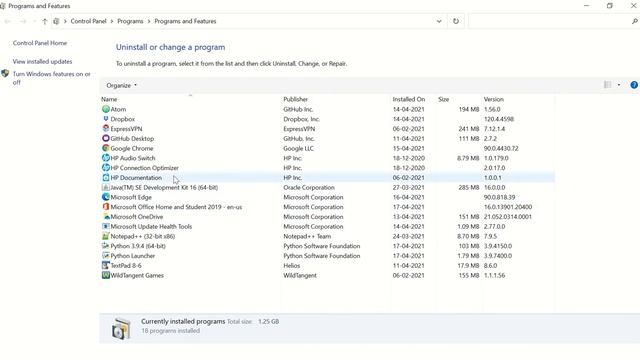
Task: Click the ExpressVPN name entry
Action: coord(127,129)
